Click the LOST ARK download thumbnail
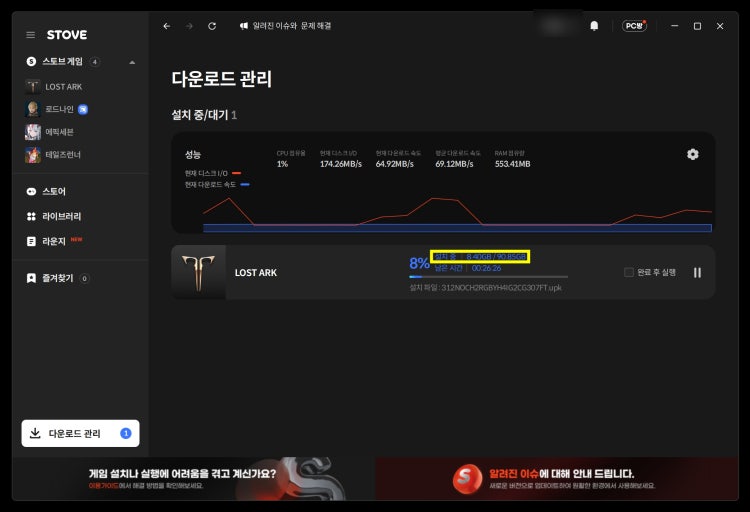The image size is (750, 512). click(199, 272)
